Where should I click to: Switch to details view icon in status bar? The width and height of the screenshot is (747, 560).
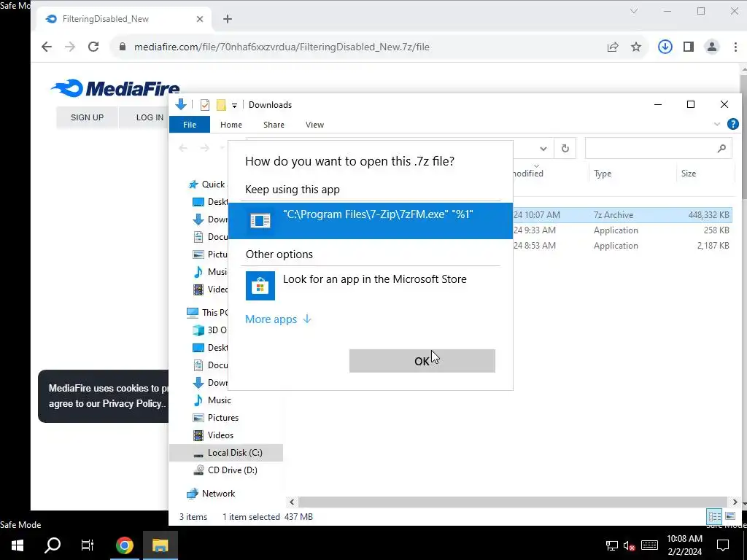[714, 516]
